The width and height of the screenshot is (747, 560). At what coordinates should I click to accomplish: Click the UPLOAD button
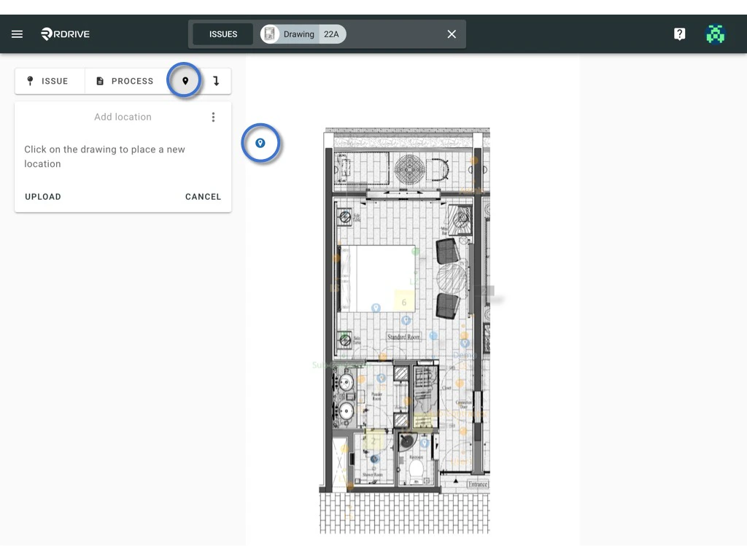tap(43, 197)
